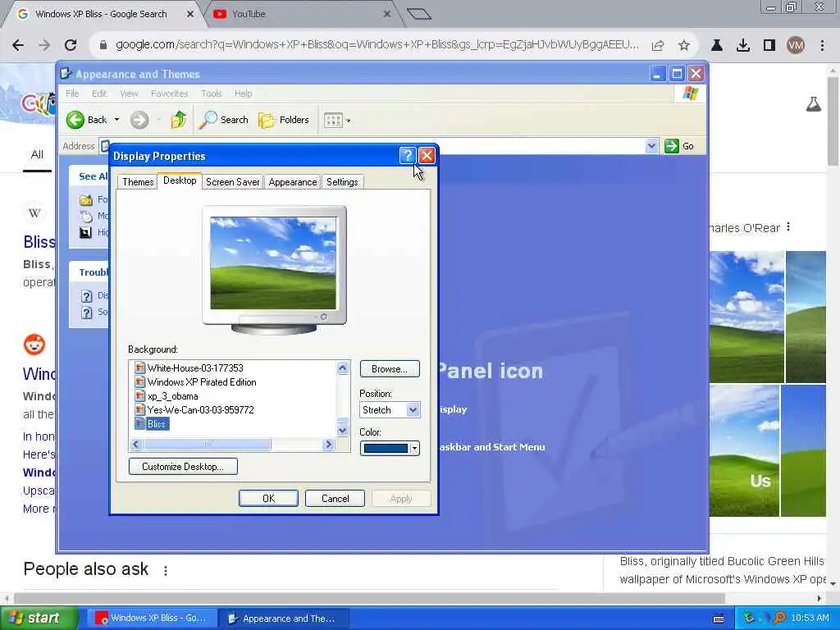Open Chrome side panel icon
Image resolution: width=840 pixels, height=630 pixels.
coord(769,46)
